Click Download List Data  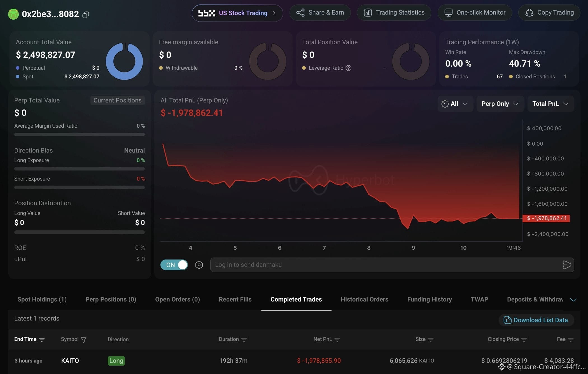(x=536, y=320)
